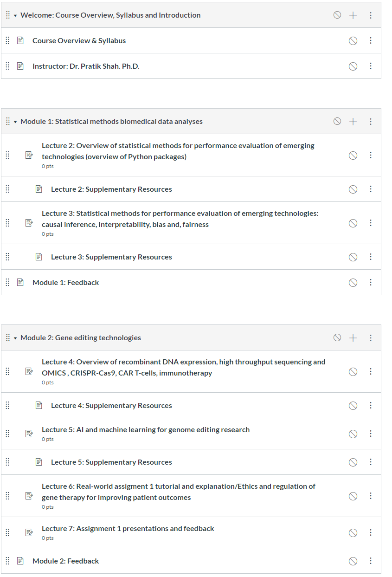The height and width of the screenshot is (577, 392).
Task: Click plus icon on Welcome module header
Action: tap(353, 15)
